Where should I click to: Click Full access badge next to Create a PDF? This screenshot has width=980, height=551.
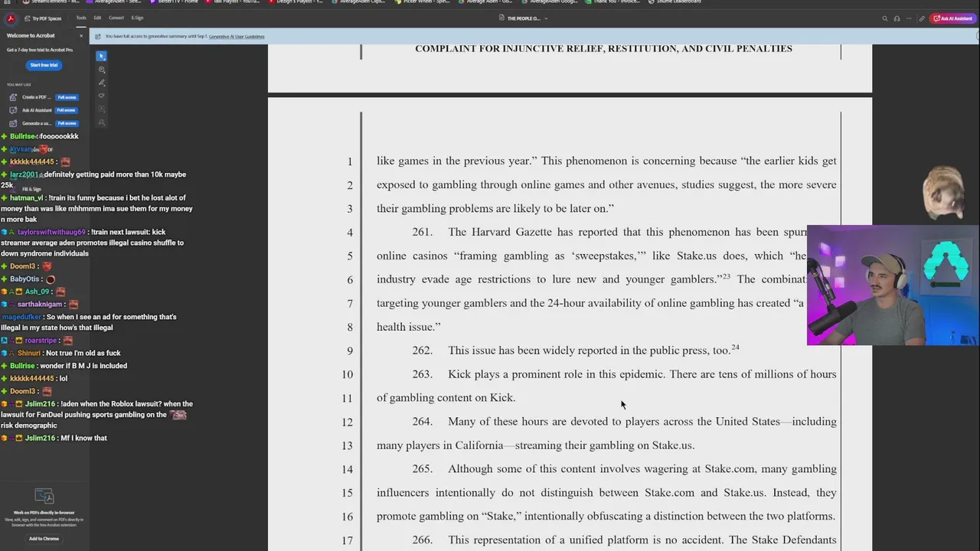coord(67,97)
